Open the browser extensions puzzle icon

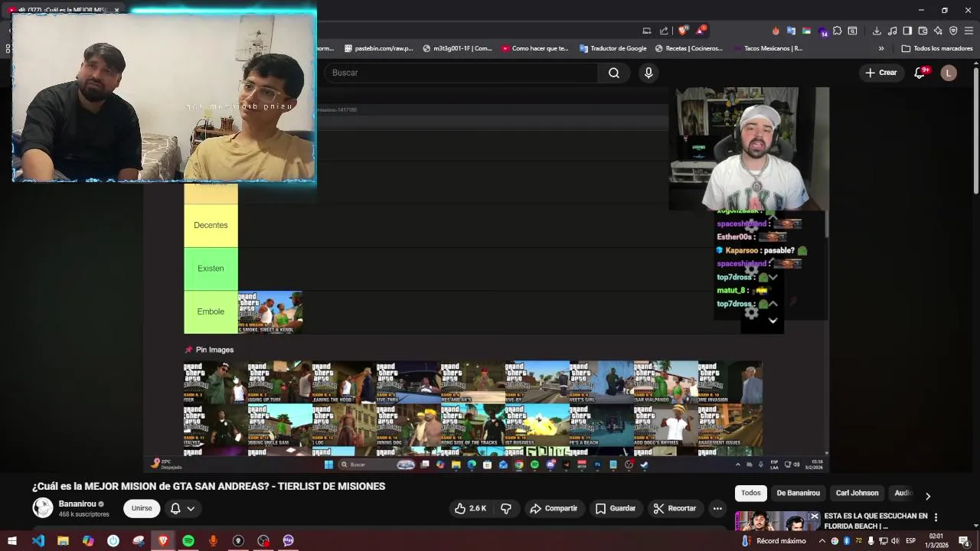837,31
